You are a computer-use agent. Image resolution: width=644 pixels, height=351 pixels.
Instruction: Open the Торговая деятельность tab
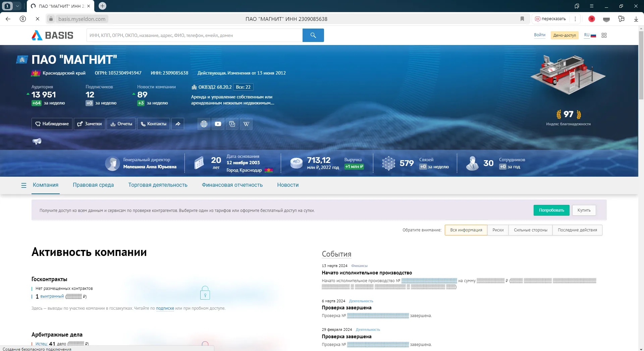pyautogui.click(x=158, y=185)
